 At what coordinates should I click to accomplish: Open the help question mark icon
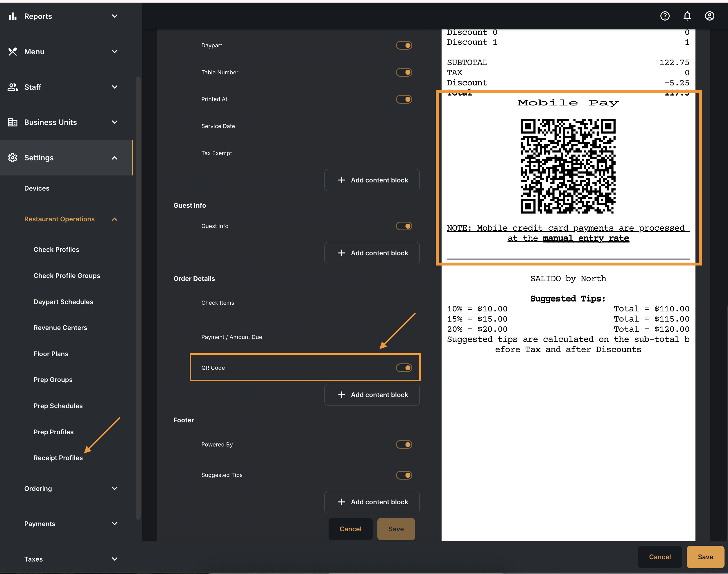click(665, 16)
